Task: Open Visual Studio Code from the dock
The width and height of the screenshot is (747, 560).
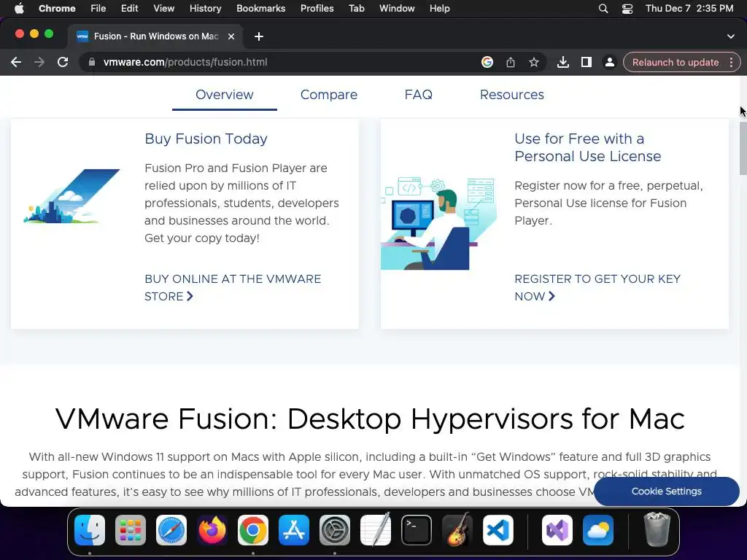Action: click(x=498, y=530)
